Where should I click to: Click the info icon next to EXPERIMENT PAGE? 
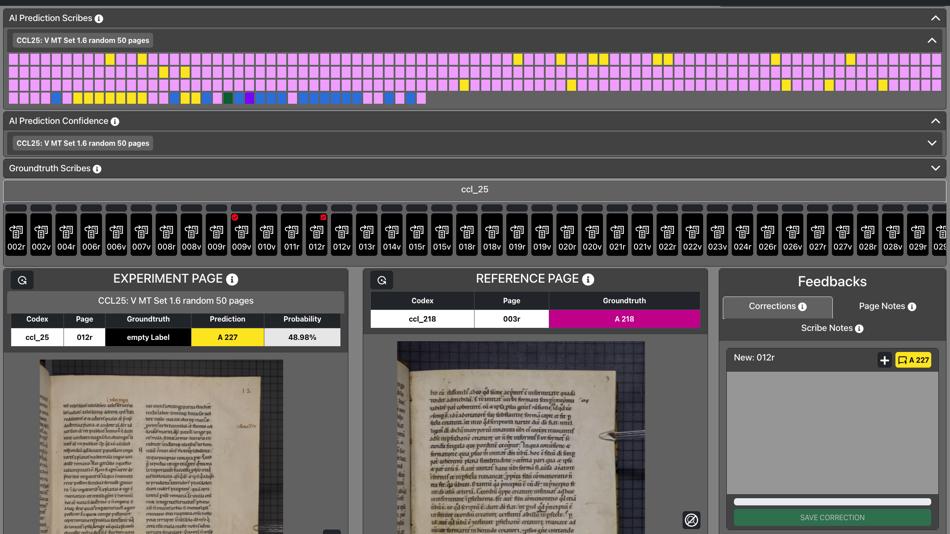[x=232, y=280]
